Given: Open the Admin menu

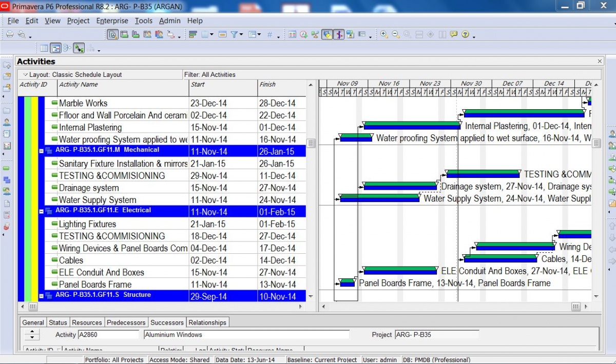Looking at the screenshot, I should tap(170, 21).
